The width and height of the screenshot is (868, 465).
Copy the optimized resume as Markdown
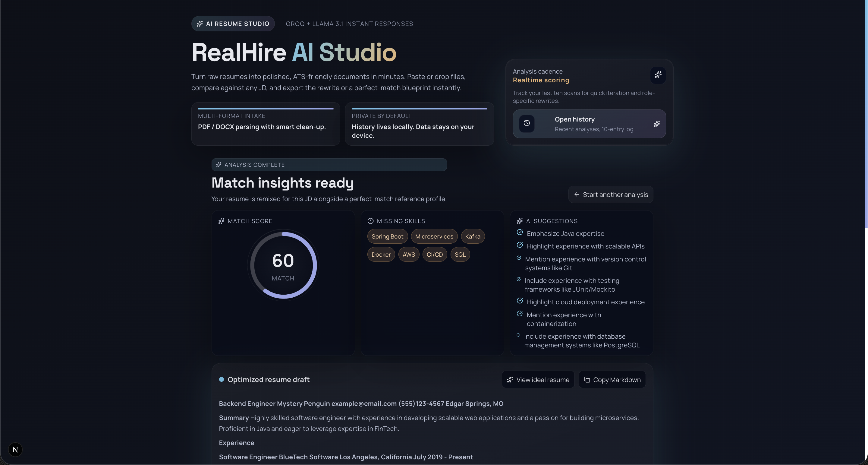point(612,379)
